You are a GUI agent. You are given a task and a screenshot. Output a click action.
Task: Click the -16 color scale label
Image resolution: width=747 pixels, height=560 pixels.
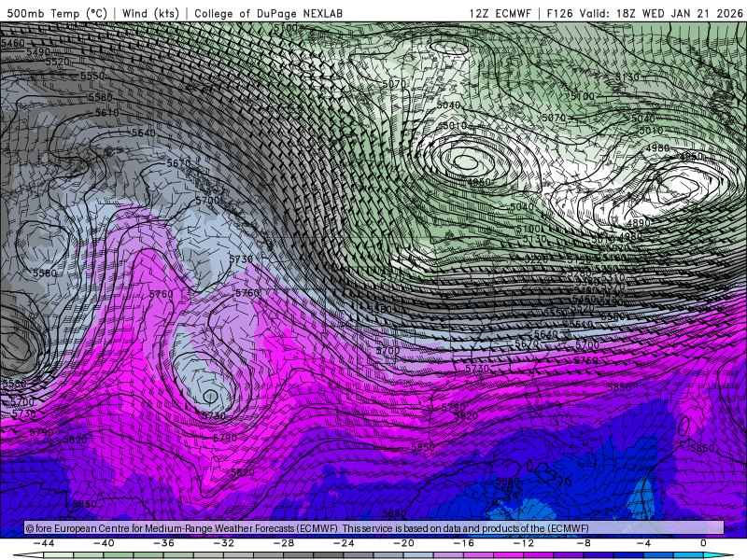tap(464, 543)
